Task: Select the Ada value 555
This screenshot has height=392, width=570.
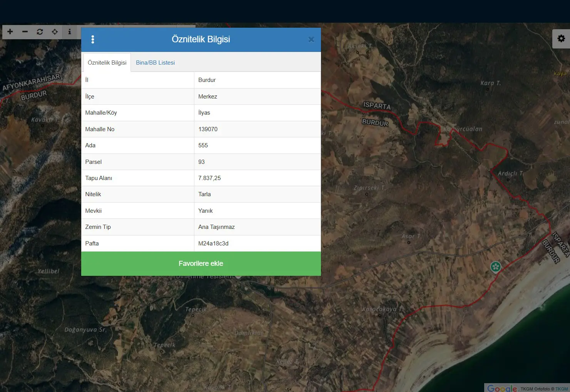Action: [203, 145]
